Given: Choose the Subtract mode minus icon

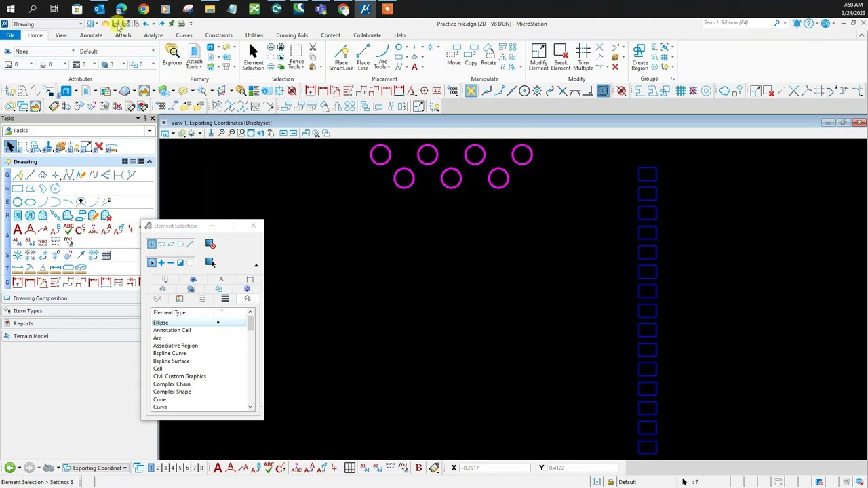Looking at the screenshot, I should click(171, 262).
